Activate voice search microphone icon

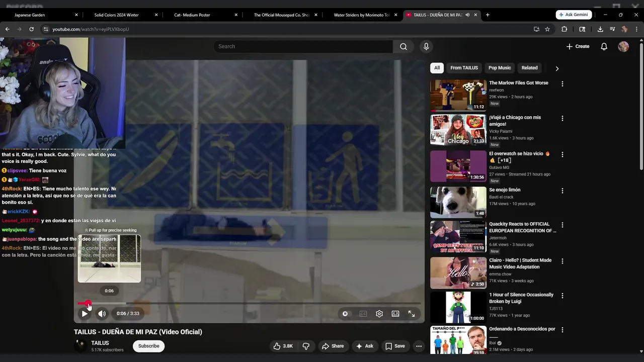(x=426, y=46)
